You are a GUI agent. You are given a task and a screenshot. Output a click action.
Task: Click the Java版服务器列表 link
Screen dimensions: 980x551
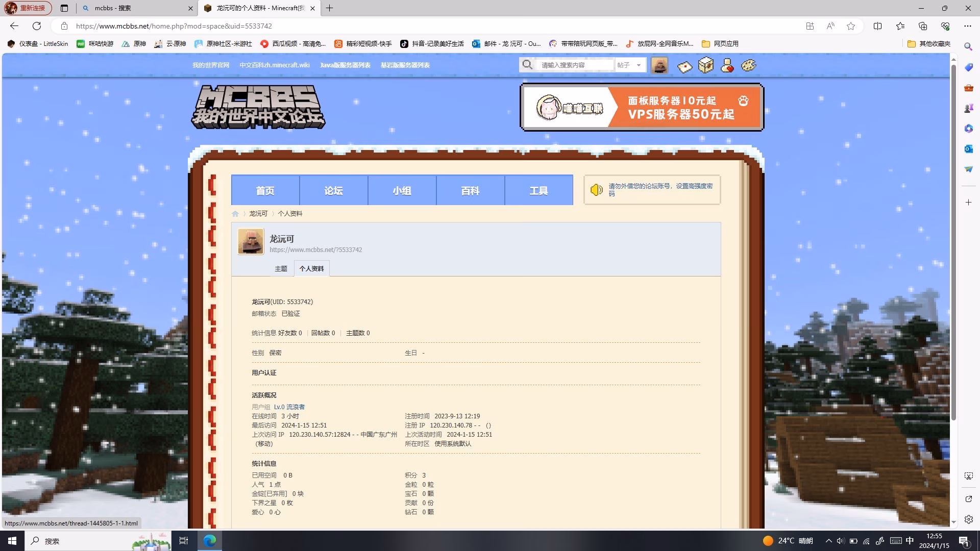pyautogui.click(x=345, y=65)
